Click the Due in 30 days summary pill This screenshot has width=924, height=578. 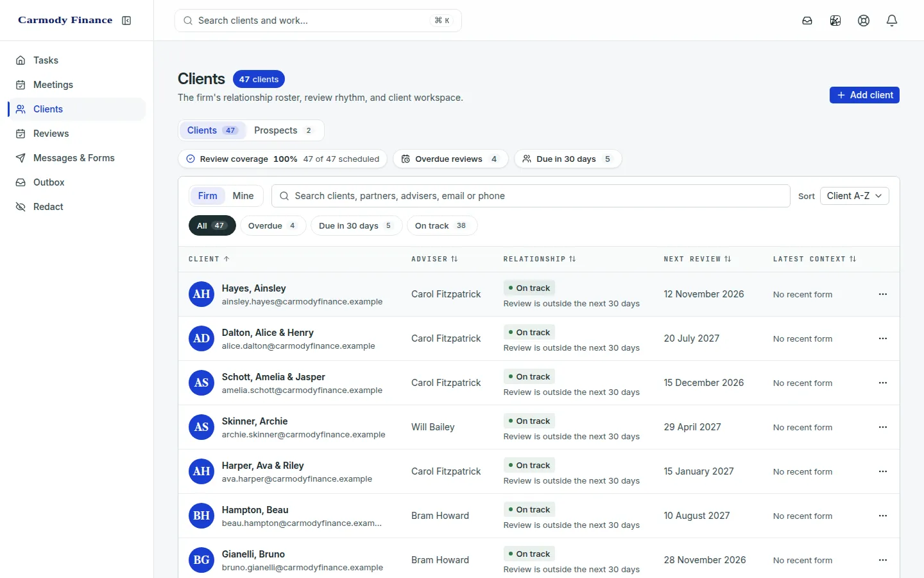point(568,159)
